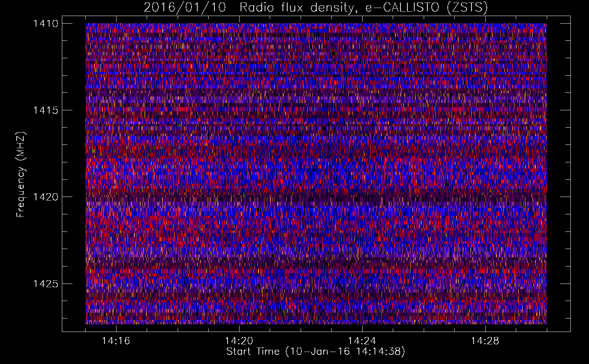The height and width of the screenshot is (364, 589).
Task: Select the 1420 frequency axis label
Action: tap(46, 197)
